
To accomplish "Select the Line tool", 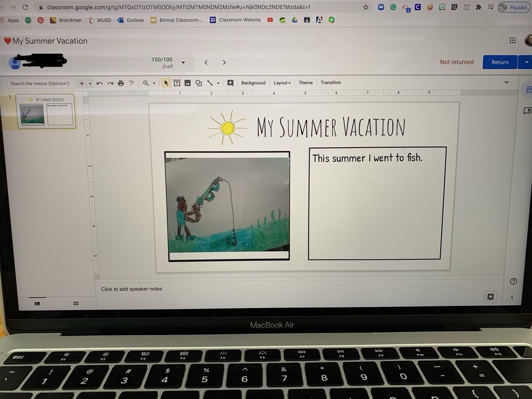I will tap(210, 83).
